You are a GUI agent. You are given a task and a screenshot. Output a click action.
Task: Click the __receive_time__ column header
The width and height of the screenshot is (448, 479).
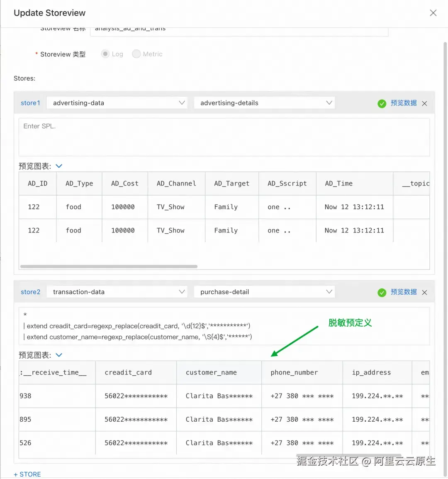(x=57, y=372)
